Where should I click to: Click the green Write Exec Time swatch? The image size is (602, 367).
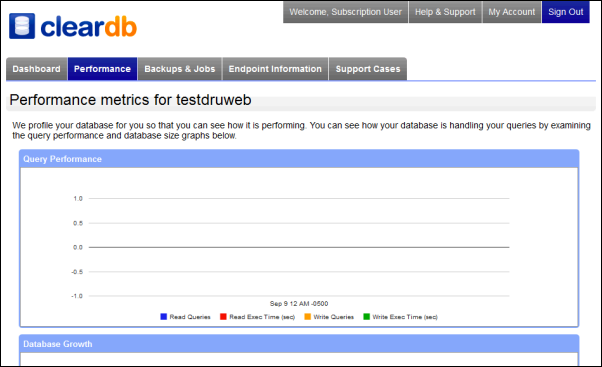[367, 317]
